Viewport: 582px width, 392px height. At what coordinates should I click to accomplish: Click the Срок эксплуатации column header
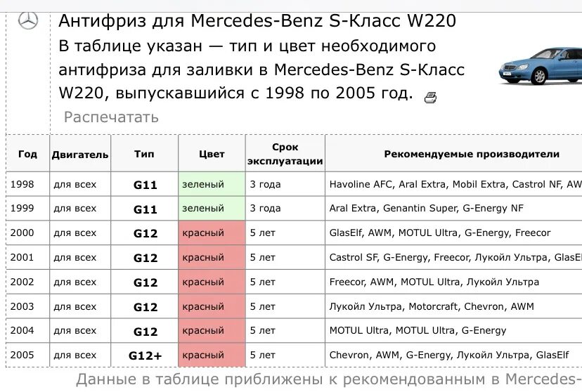[285, 154]
